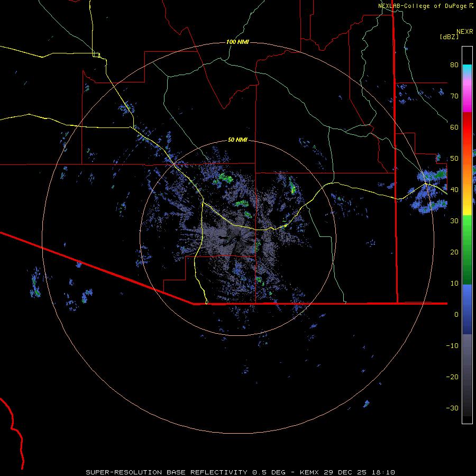Click the 40 value on the dBZ scale
476x476 pixels.
click(454, 190)
